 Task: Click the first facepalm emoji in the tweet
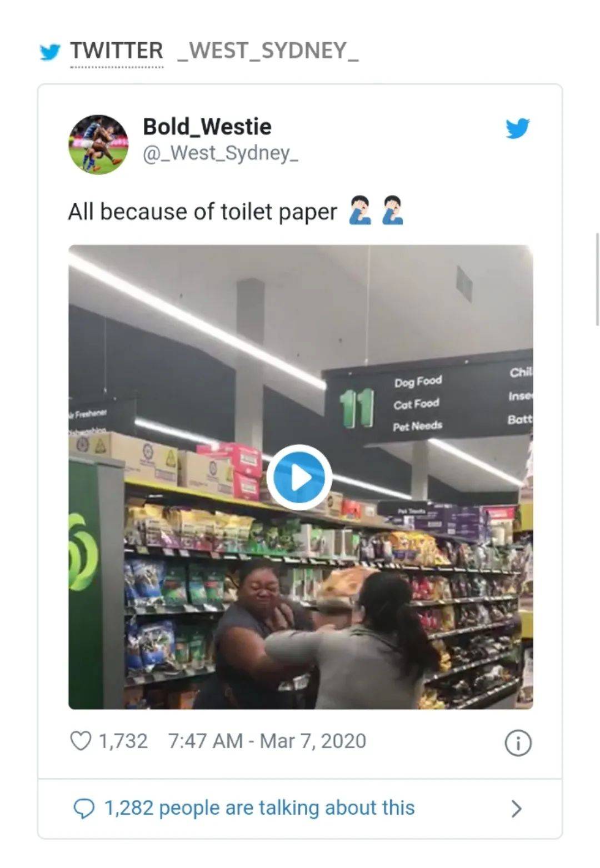[x=360, y=210]
